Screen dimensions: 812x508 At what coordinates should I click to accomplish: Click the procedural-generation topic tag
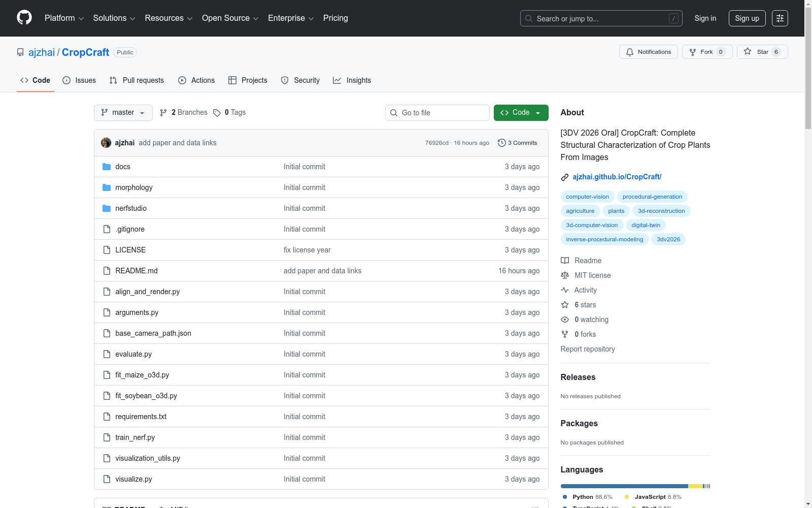point(653,197)
